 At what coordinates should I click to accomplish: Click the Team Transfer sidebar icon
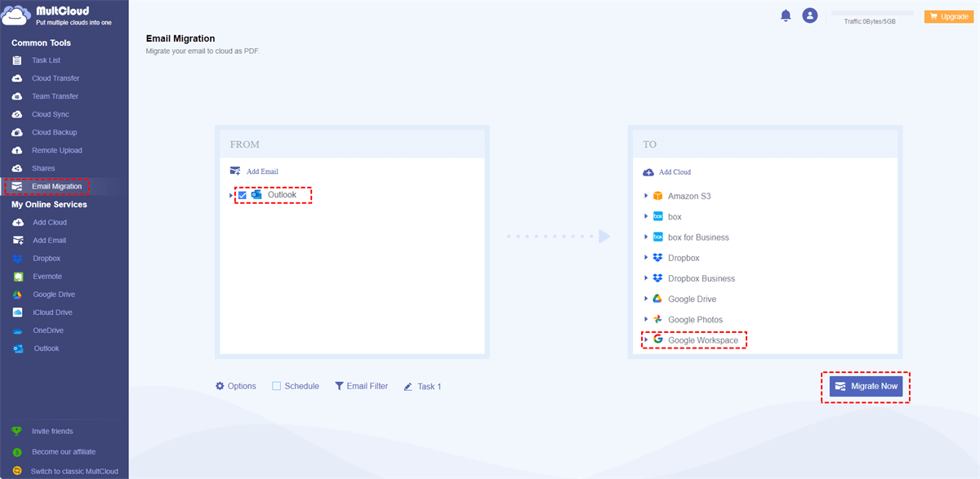coord(17,96)
